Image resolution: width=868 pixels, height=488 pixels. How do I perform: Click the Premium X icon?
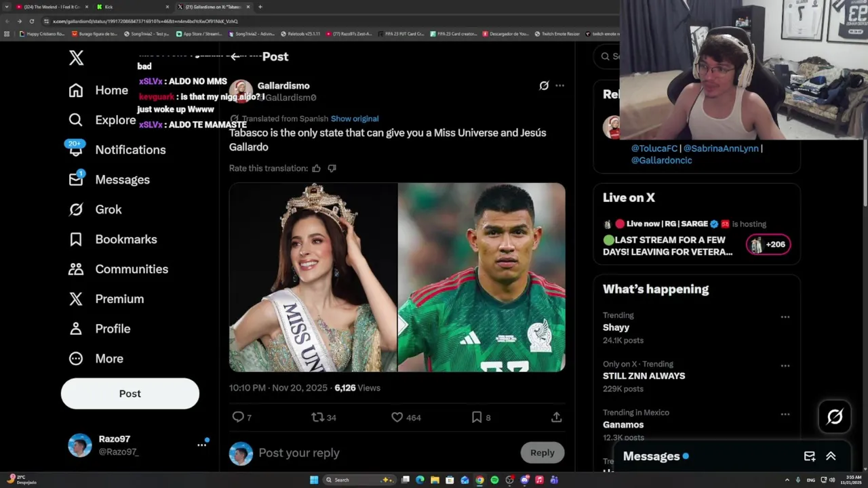[76, 299]
